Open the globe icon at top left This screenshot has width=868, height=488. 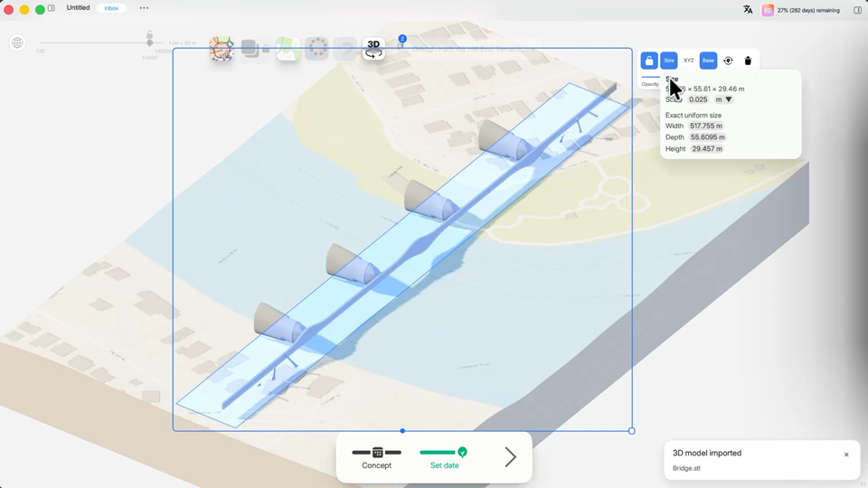tap(18, 42)
